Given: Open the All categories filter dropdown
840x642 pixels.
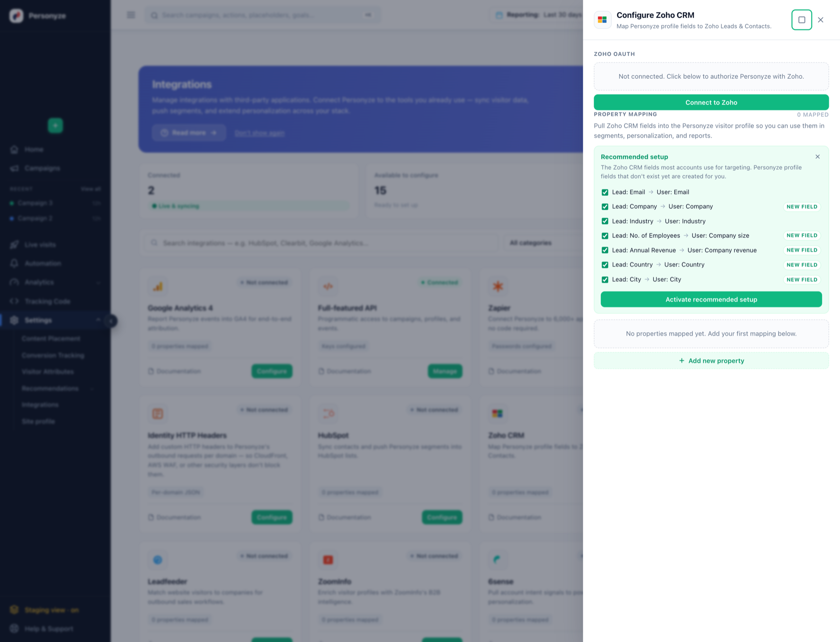Looking at the screenshot, I should coord(543,243).
